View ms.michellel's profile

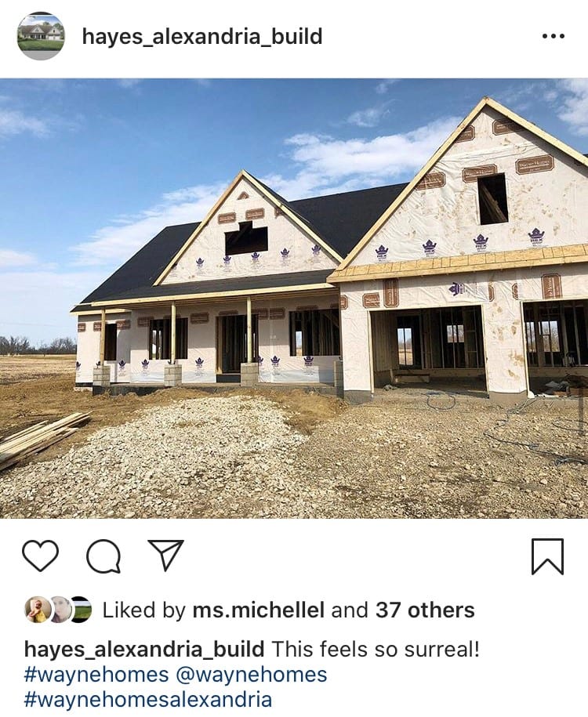259,610
